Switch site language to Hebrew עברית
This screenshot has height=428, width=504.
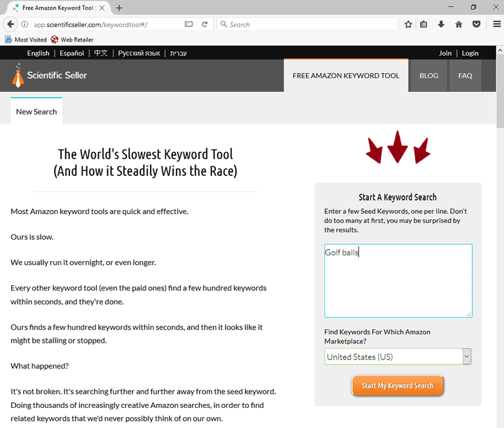click(178, 54)
